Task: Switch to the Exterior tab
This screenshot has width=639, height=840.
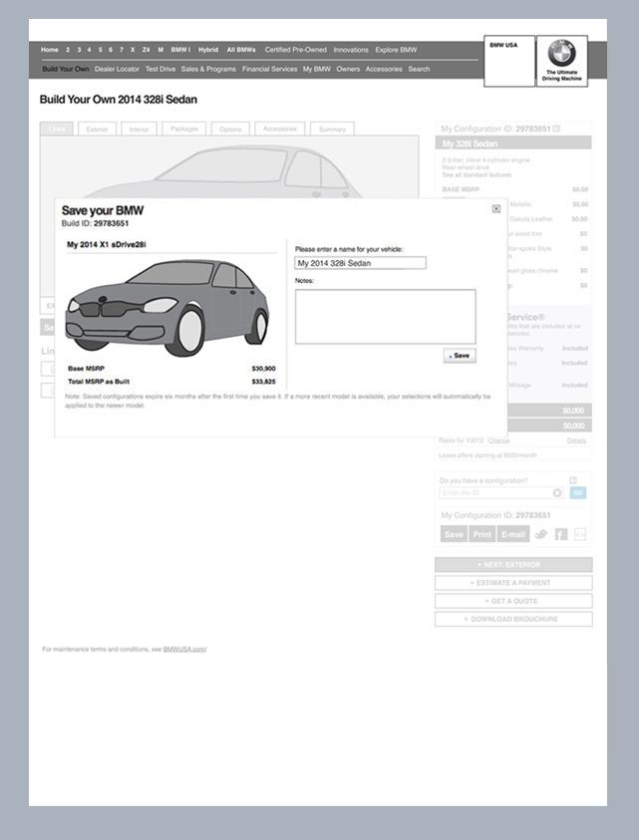Action: tap(97, 129)
